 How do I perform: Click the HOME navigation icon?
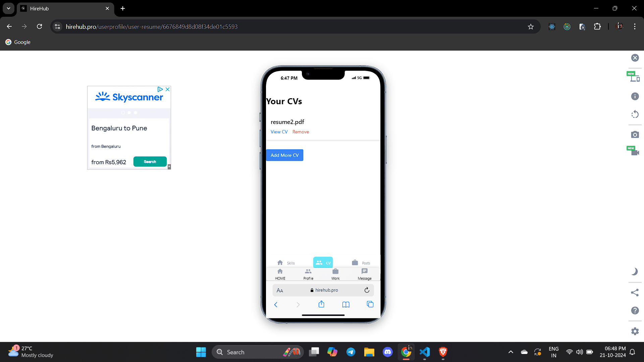[280, 271]
